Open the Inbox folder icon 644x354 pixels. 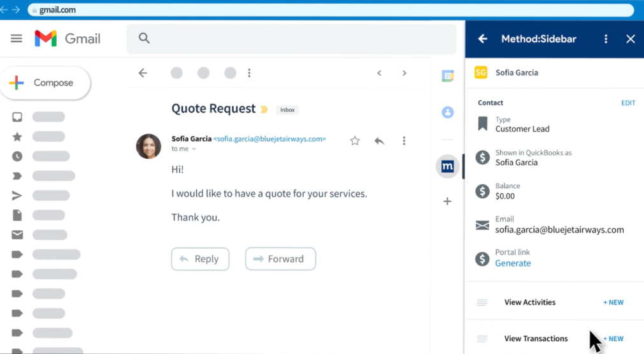click(17, 117)
